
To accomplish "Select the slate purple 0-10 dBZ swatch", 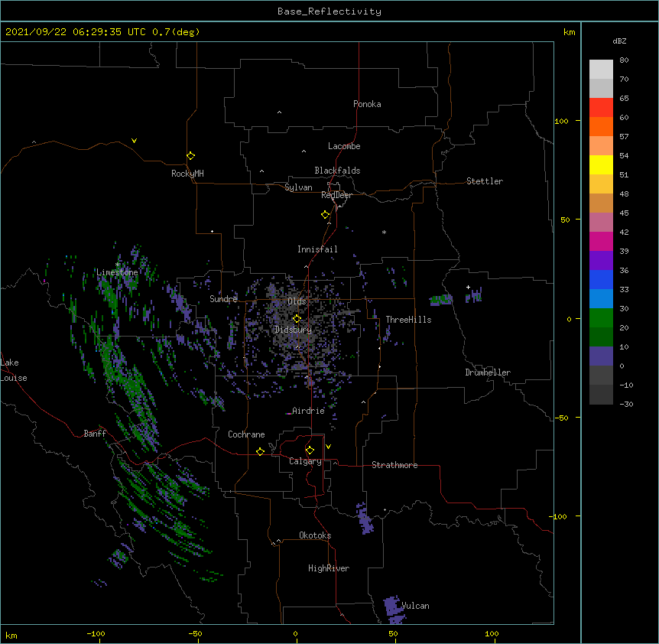I will pos(601,356).
